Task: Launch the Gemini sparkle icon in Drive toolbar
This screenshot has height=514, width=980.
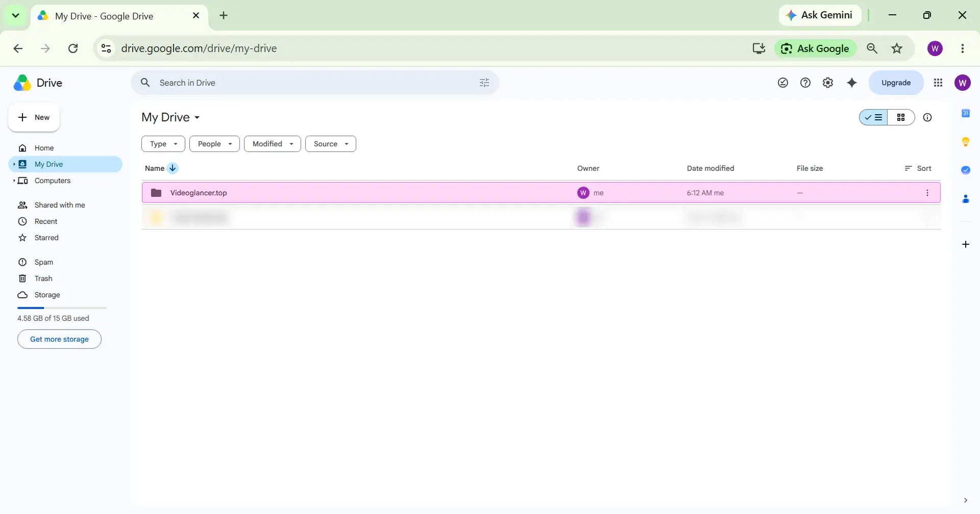Action: pos(852,83)
